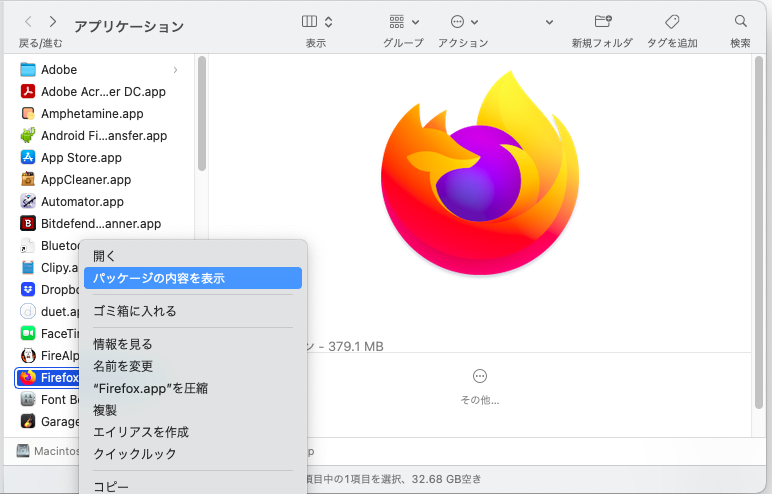Click the standalone toolbar chevron dropdown
Image resolution: width=772 pixels, height=494 pixels.
[549, 22]
